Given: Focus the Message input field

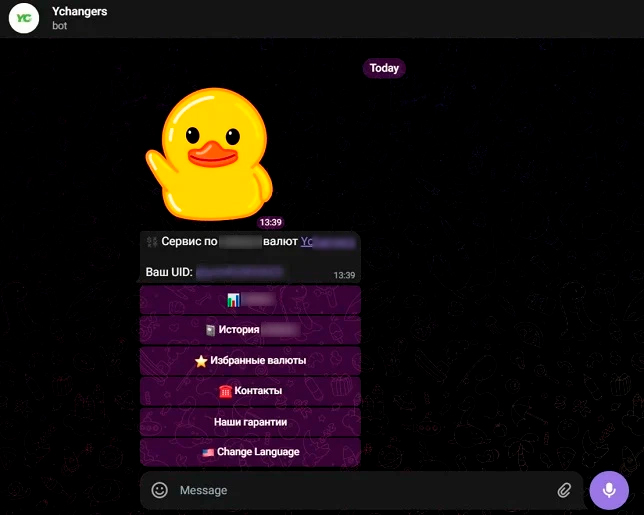Looking at the screenshot, I should (x=360, y=490).
